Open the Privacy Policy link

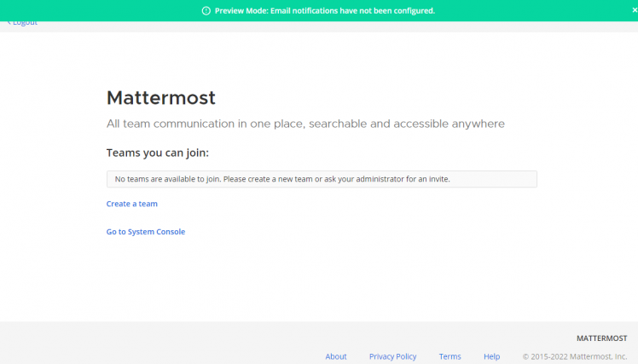pos(392,356)
